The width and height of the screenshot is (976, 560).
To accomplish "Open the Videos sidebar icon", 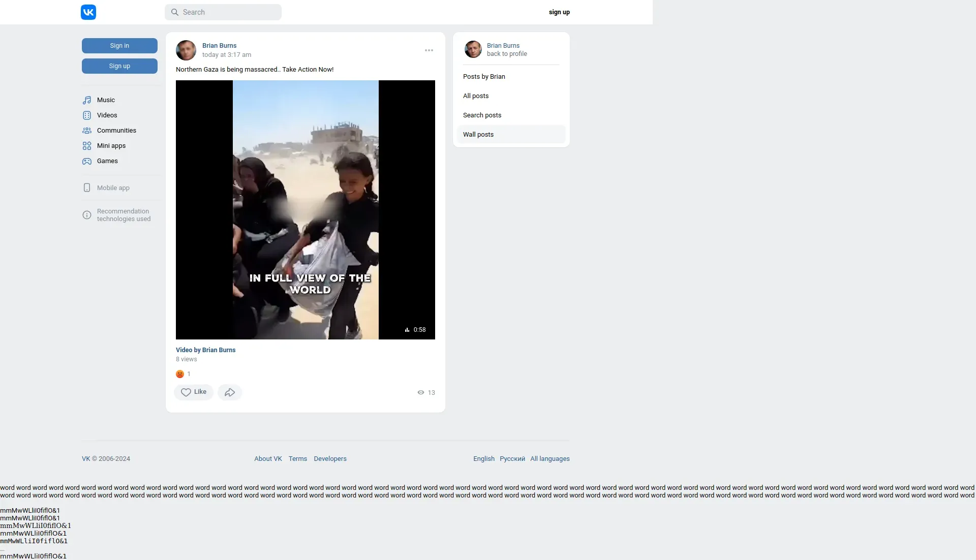I will click(x=87, y=115).
